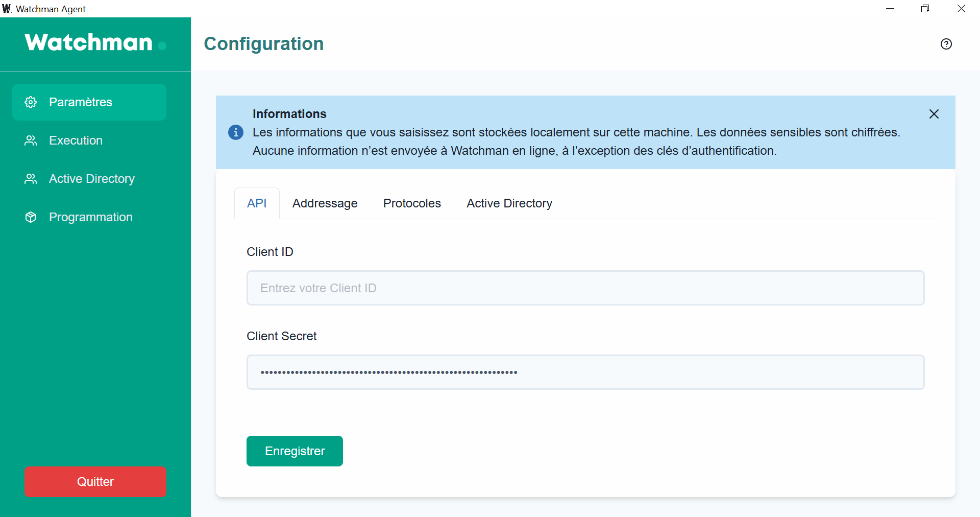Click the Watchman Agent title bar icon
980x517 pixels.
(x=7, y=9)
